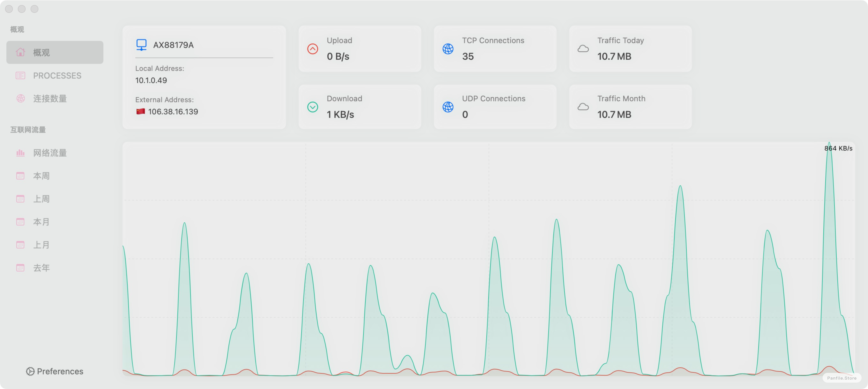
Task: Click the Traffic Month value 10.7 MB
Action: pos(614,114)
